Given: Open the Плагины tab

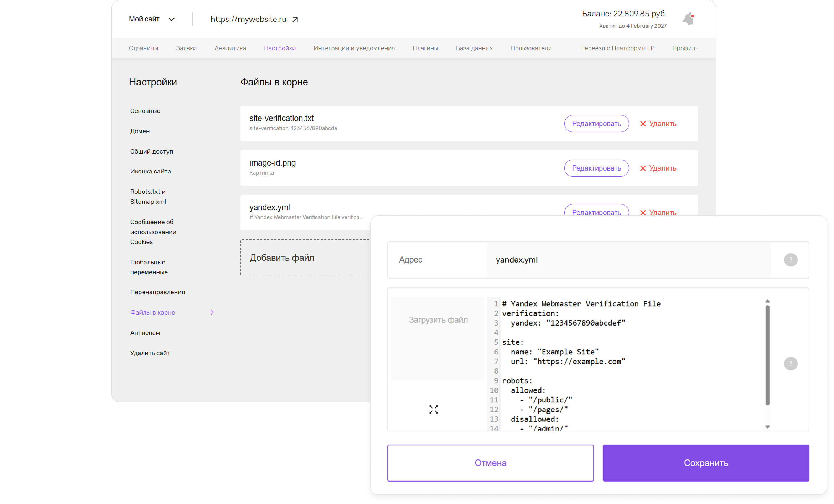Looking at the screenshot, I should click(425, 48).
